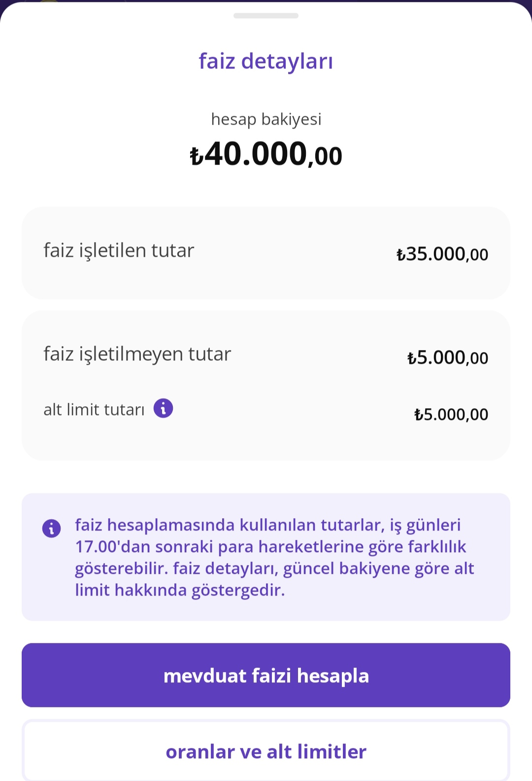Tap the alt limit tutarı label text

pos(94,410)
